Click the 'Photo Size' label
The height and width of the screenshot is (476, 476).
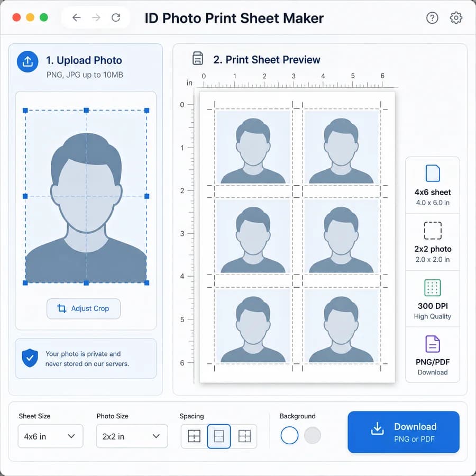click(x=112, y=416)
